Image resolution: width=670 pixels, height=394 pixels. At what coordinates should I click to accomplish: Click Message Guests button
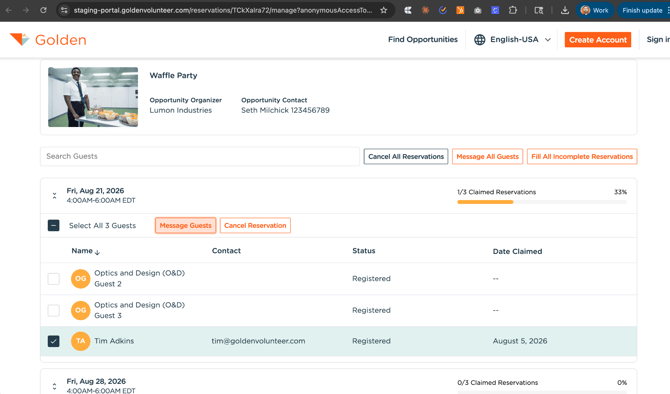pyautogui.click(x=185, y=226)
